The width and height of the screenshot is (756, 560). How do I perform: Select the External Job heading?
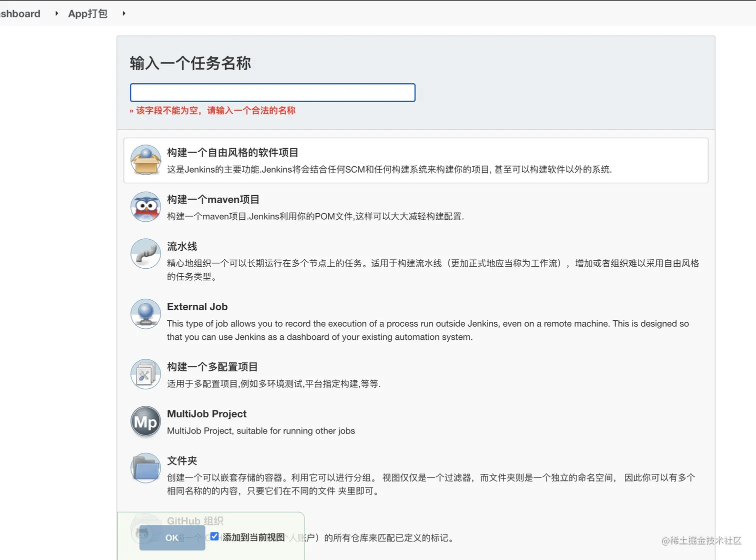tap(197, 307)
